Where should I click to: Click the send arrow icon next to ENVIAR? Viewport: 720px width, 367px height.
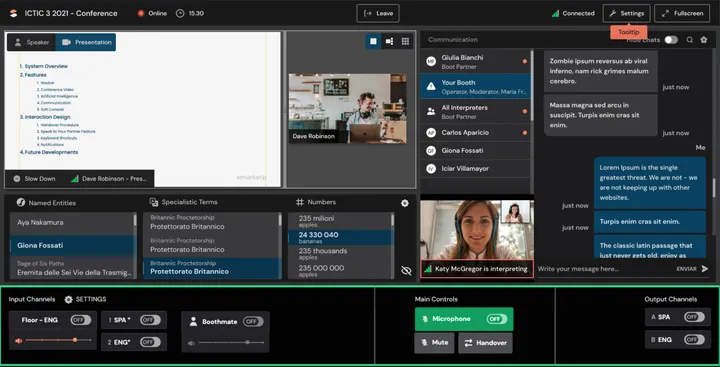coord(705,269)
